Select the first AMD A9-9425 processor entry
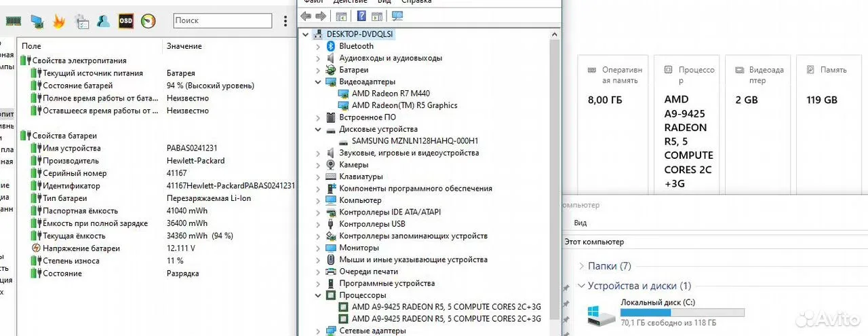Viewport: 868px width, 336px height. click(x=446, y=307)
